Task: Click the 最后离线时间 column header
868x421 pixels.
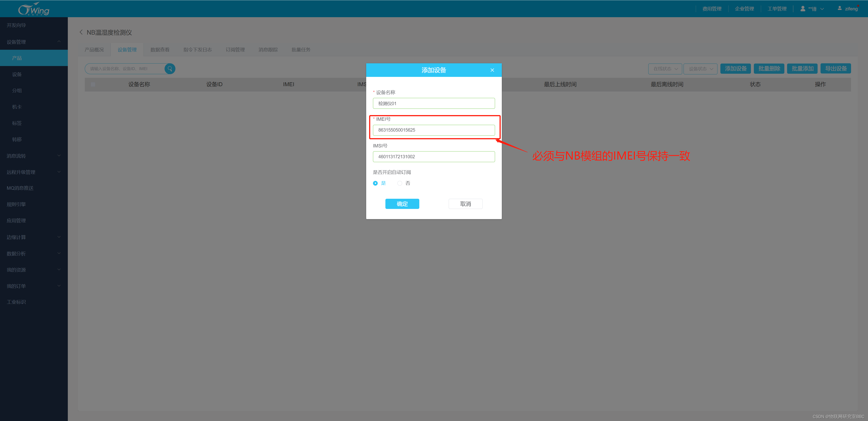Action: click(667, 84)
